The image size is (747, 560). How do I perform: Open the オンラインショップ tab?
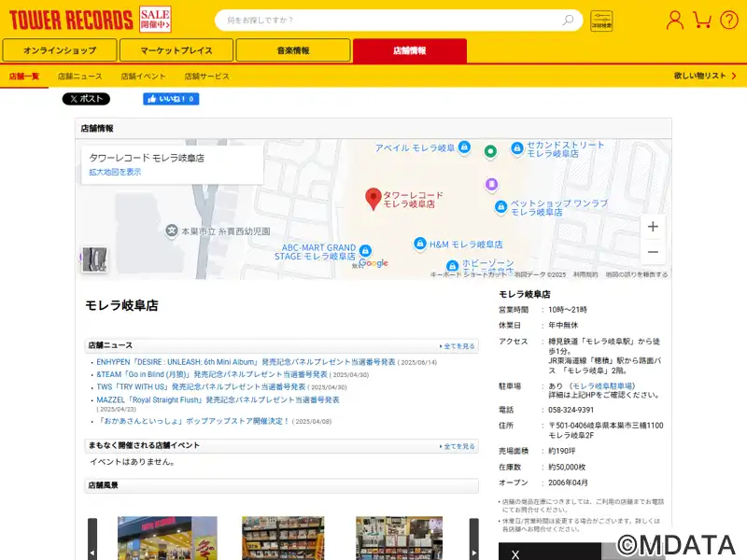coord(60,50)
